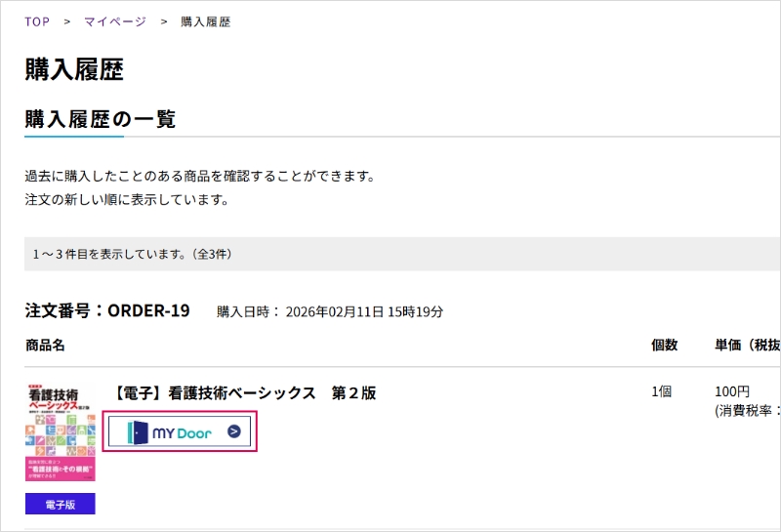
Task: Click the 1〜3件目を表示 results count bar
Action: [402, 254]
